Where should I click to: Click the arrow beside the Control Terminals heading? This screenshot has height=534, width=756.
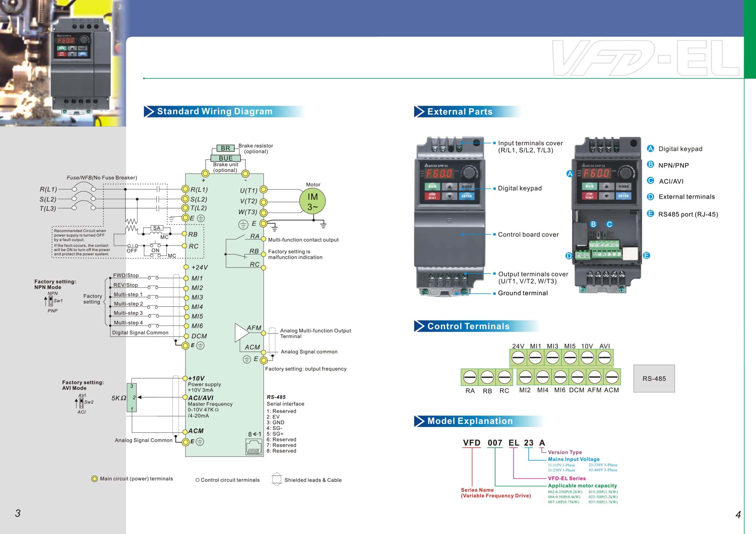pyautogui.click(x=419, y=326)
